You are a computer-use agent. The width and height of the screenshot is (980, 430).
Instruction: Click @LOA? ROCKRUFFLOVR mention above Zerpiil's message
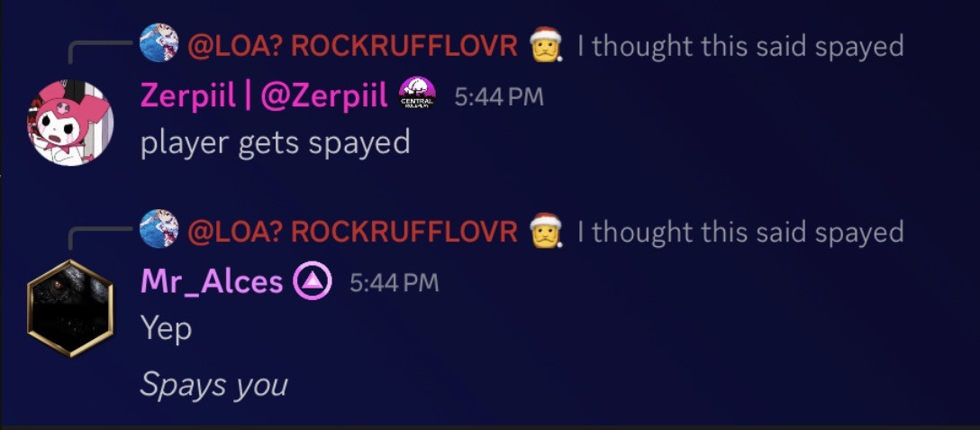coord(352,46)
